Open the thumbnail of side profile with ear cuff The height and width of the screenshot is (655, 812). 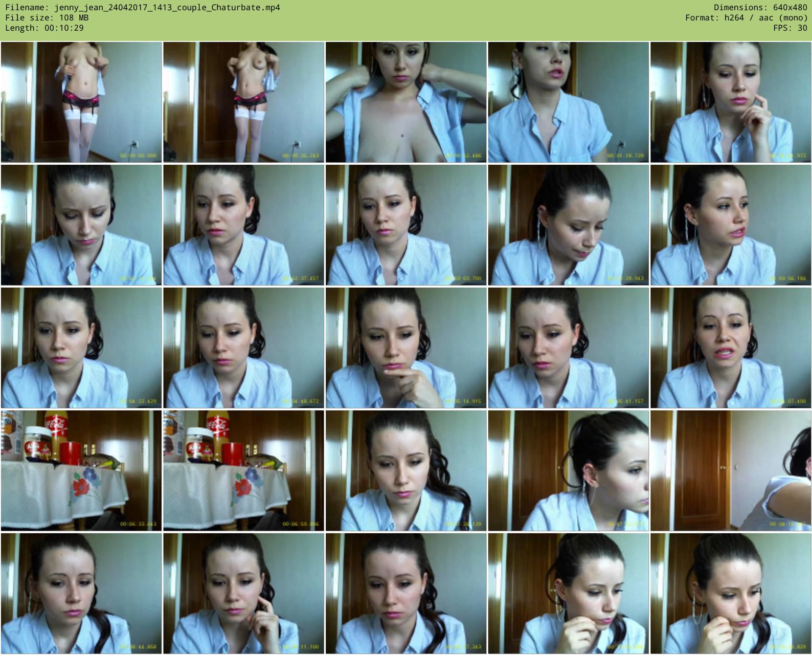pyautogui.click(x=568, y=471)
